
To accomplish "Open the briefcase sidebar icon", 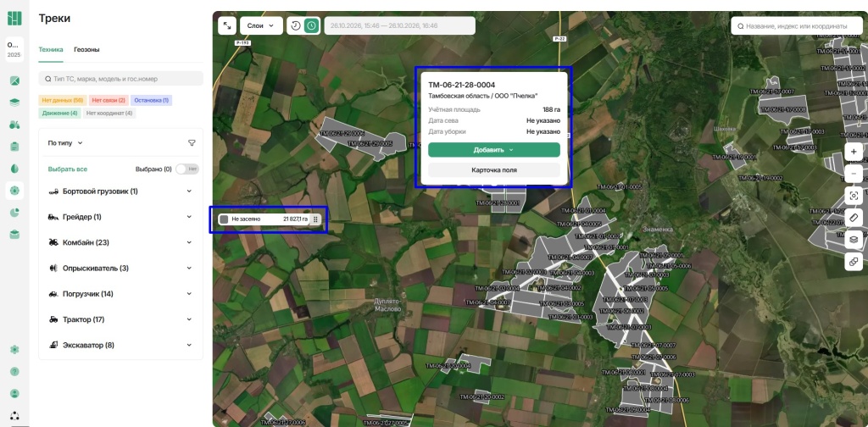I will point(14,235).
